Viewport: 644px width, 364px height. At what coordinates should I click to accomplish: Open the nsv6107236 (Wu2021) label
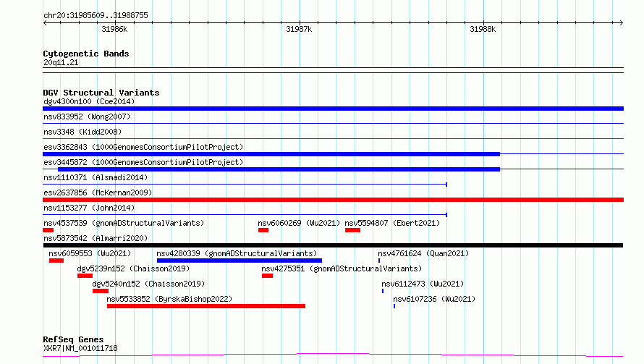(x=434, y=299)
